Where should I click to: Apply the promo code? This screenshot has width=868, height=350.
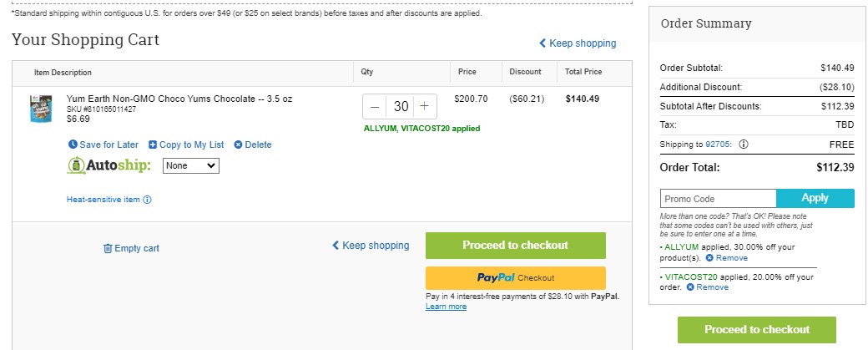point(815,198)
